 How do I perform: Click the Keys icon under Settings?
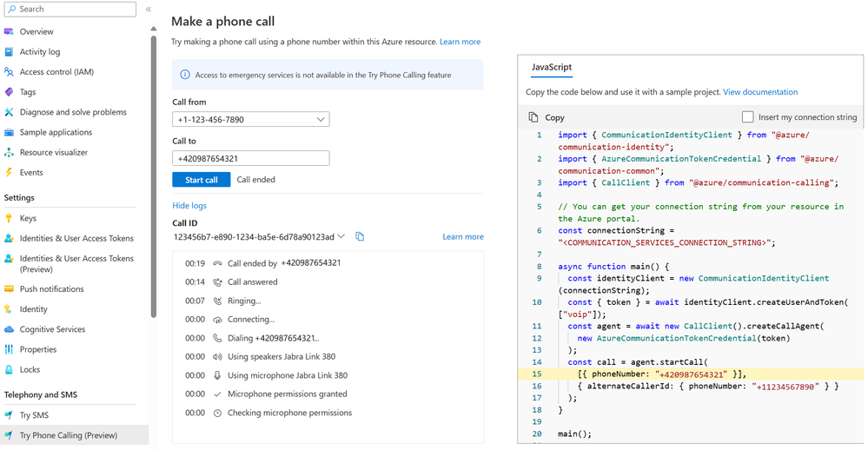pos(9,218)
